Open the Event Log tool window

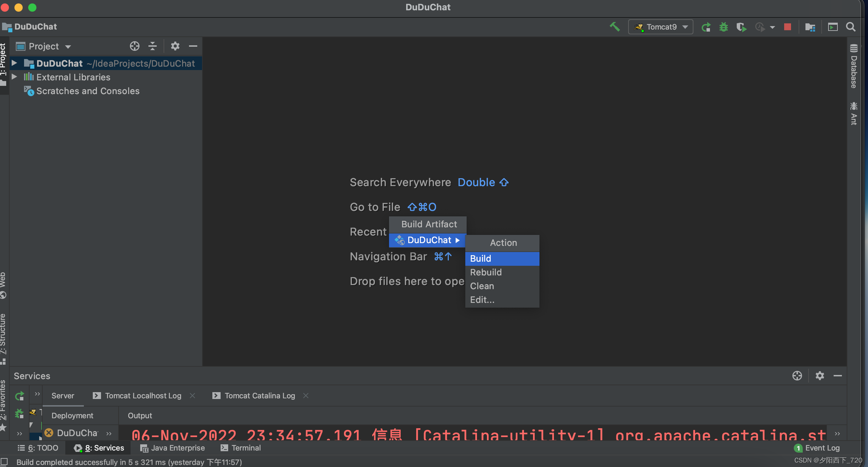point(817,448)
